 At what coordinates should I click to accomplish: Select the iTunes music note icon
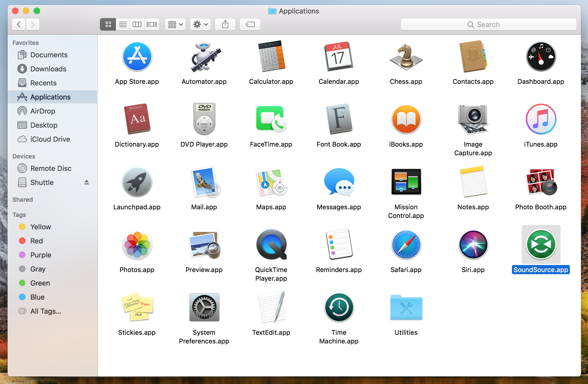(x=541, y=119)
